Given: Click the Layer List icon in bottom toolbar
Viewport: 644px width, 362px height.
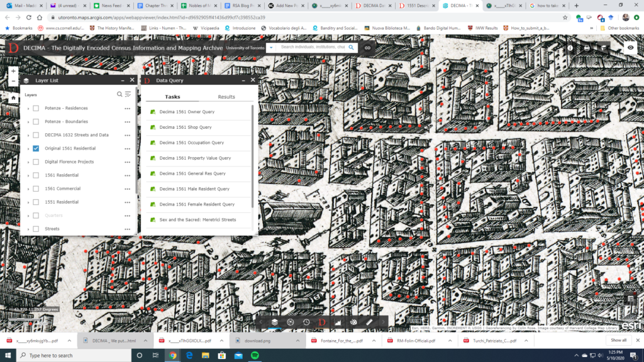Looking at the screenshot, I should coord(275,322).
